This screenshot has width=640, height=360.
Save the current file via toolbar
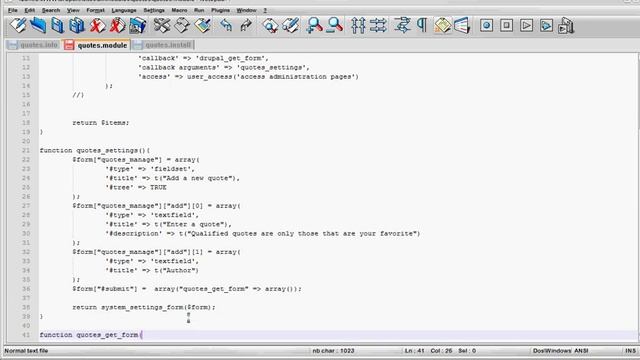tap(57, 26)
